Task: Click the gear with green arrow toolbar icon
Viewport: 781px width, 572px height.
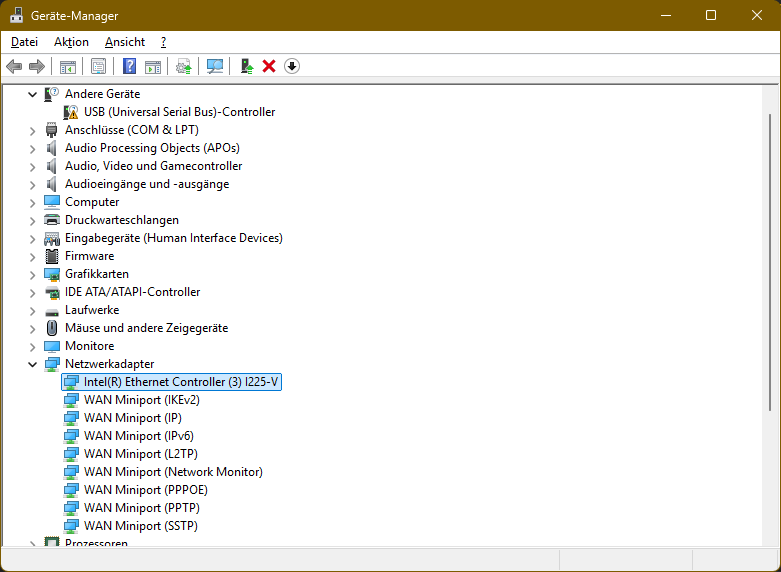Action: pos(184,66)
